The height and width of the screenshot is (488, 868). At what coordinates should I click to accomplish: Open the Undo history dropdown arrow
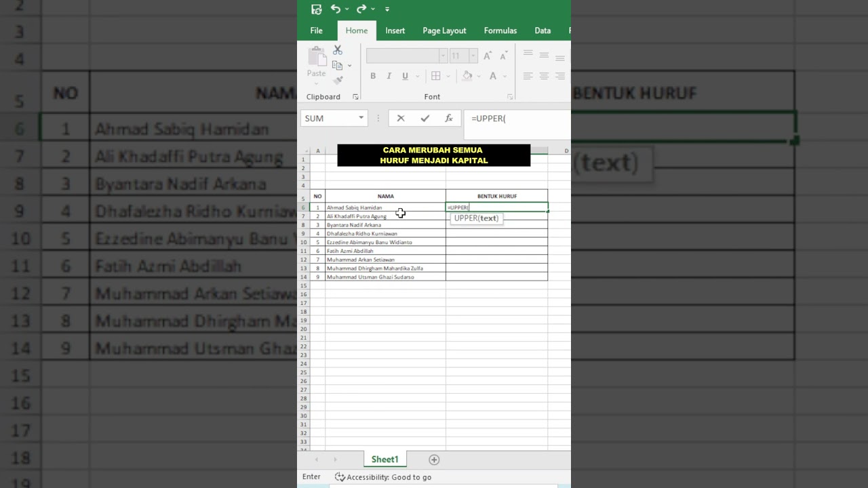click(x=347, y=9)
